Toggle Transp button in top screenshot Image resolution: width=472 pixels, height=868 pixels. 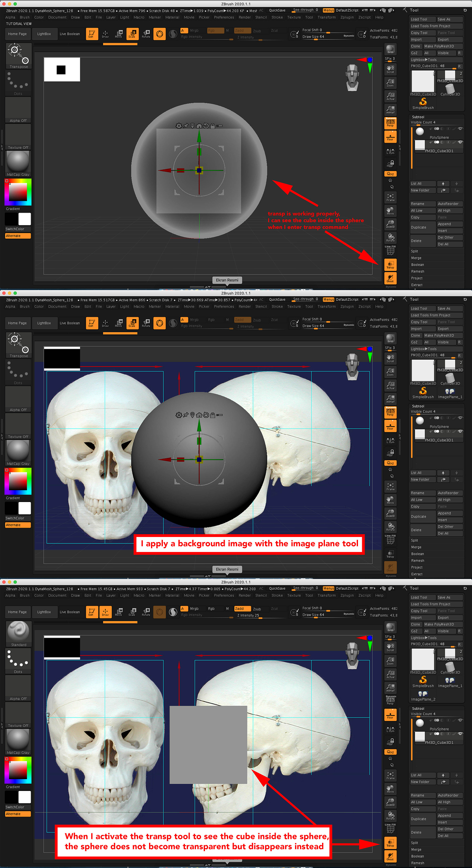pyautogui.click(x=390, y=265)
